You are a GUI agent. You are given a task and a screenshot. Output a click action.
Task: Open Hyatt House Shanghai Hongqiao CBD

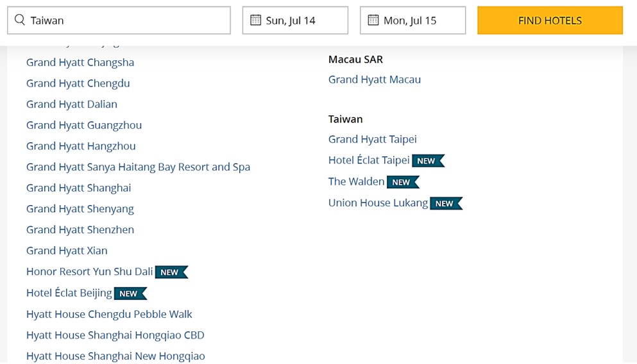click(115, 335)
